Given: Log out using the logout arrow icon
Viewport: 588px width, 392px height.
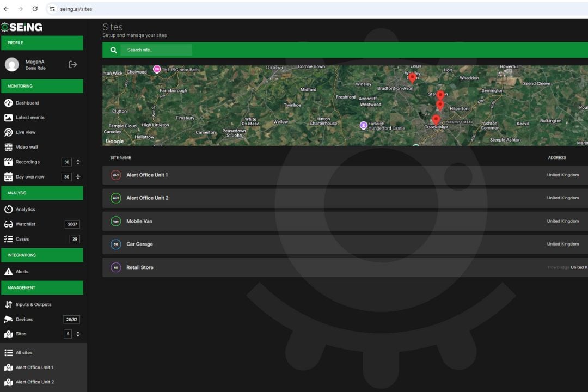Looking at the screenshot, I should [x=72, y=64].
